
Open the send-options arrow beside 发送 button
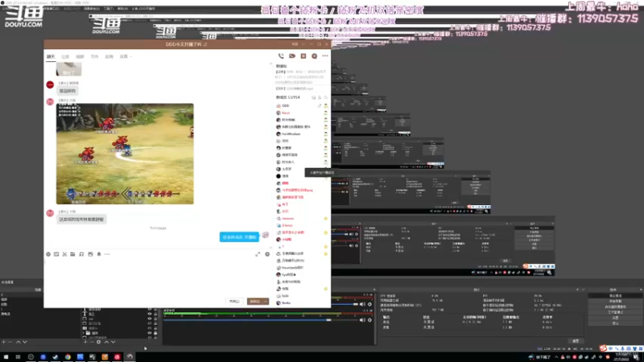click(266, 301)
